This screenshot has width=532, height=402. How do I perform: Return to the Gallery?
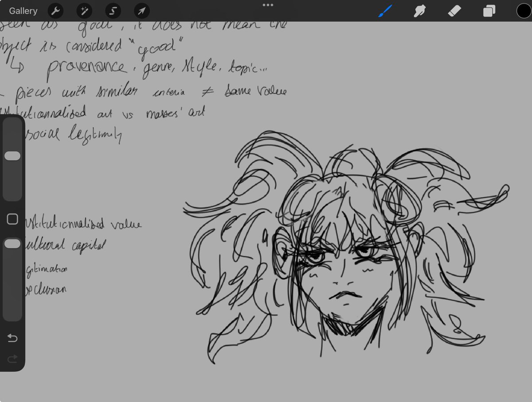(x=23, y=11)
